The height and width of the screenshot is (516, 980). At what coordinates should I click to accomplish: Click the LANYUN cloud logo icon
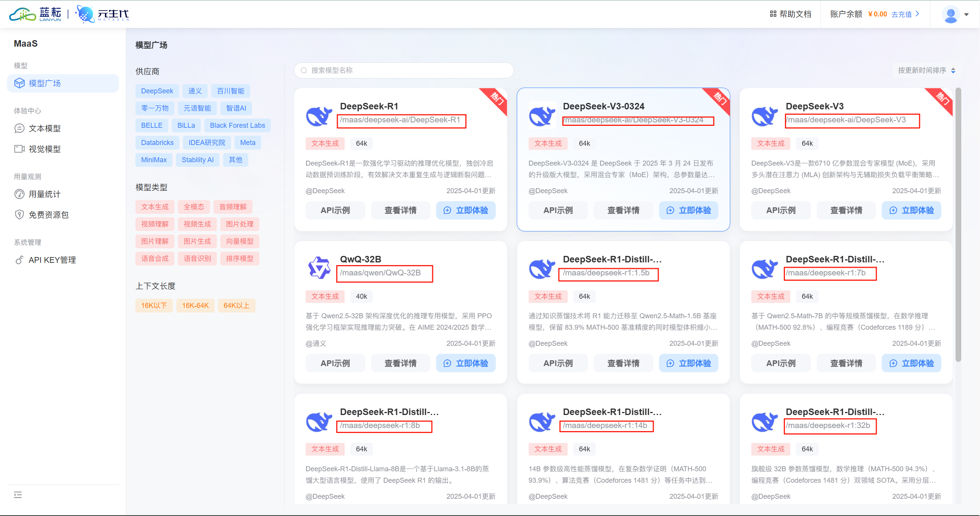[x=22, y=14]
